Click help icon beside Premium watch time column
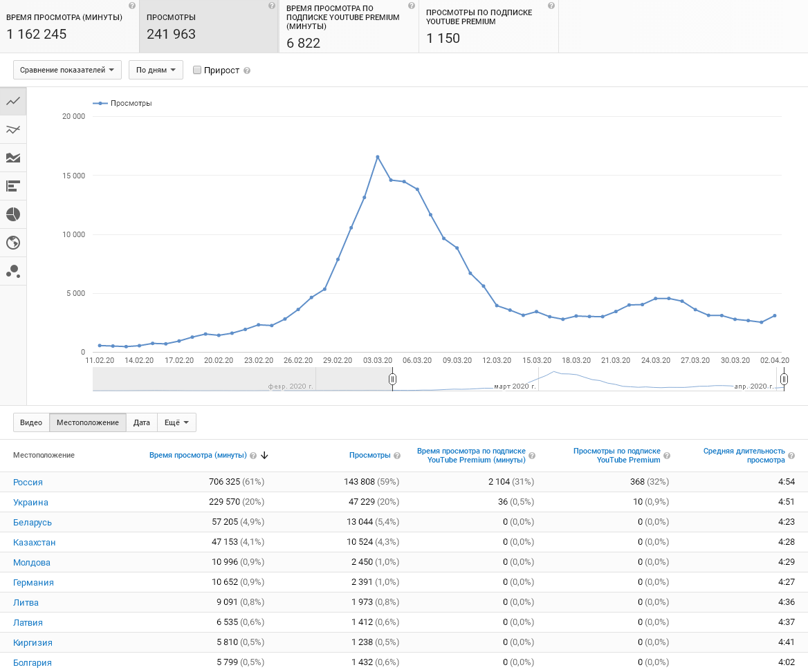Screen dimensions: 808x672 pyautogui.click(x=532, y=456)
